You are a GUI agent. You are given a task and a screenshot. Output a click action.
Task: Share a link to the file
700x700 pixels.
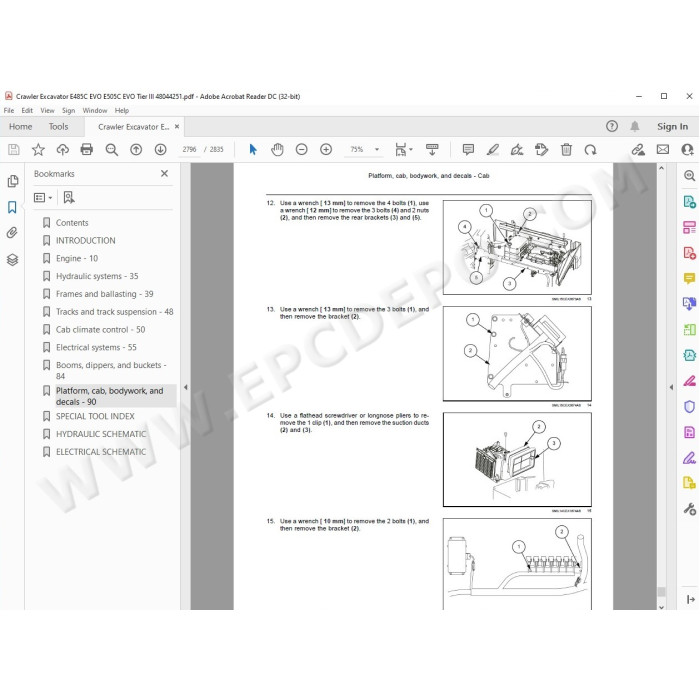[638, 150]
